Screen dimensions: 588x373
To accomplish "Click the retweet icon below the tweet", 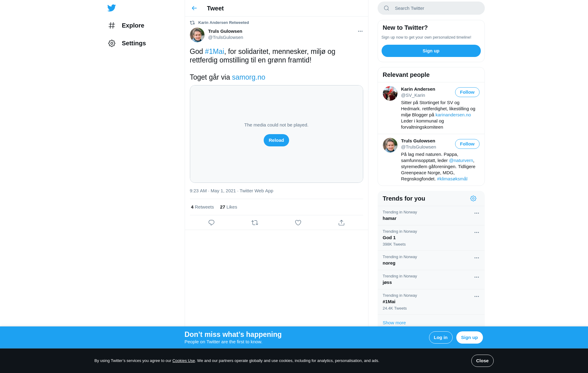I will click(255, 223).
